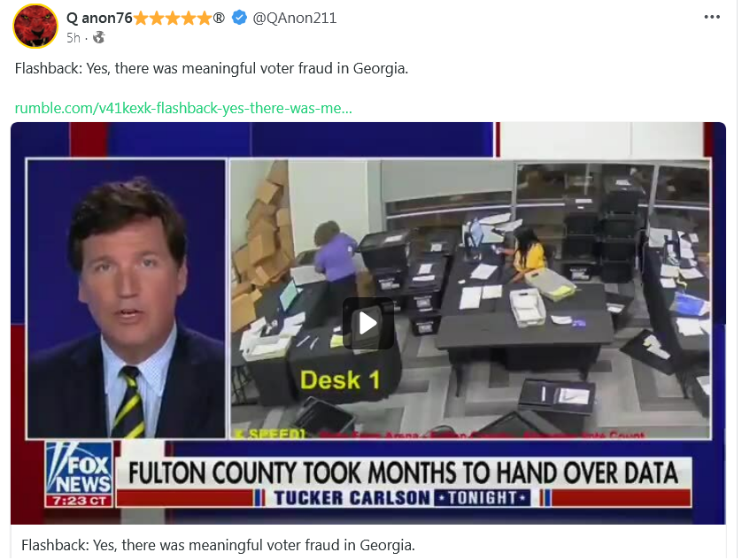742x560 pixels.
Task: Click the blue verified checkmark badge
Action: click(239, 18)
